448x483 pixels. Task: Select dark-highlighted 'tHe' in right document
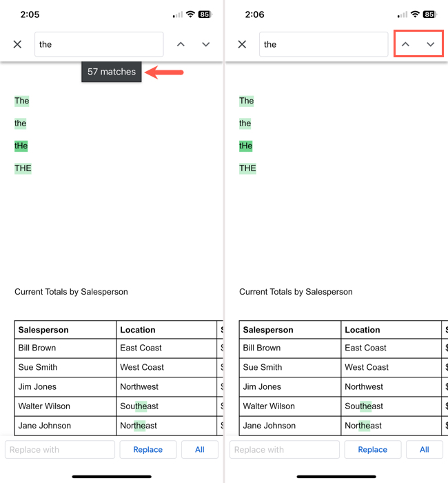click(245, 146)
